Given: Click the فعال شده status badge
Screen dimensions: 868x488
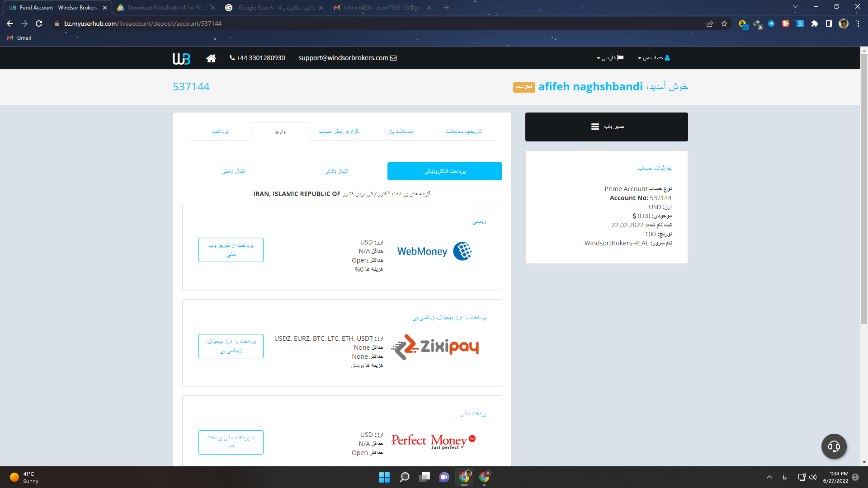Looking at the screenshot, I should (524, 87).
